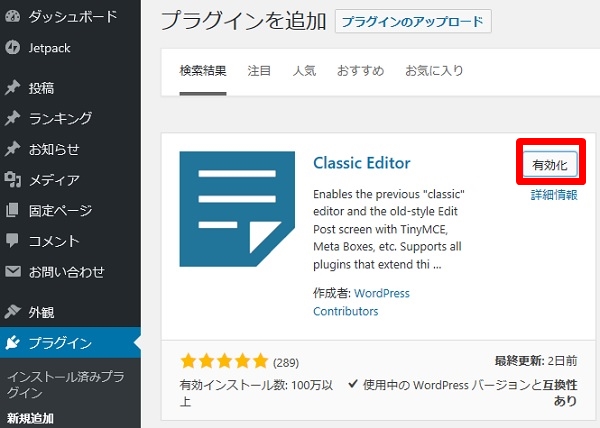Click 有効化 button for Classic Editor

click(x=550, y=165)
